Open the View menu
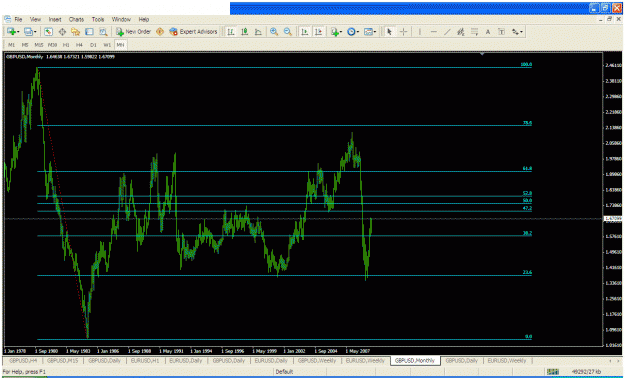This screenshot has height=378, width=625. click(x=35, y=19)
